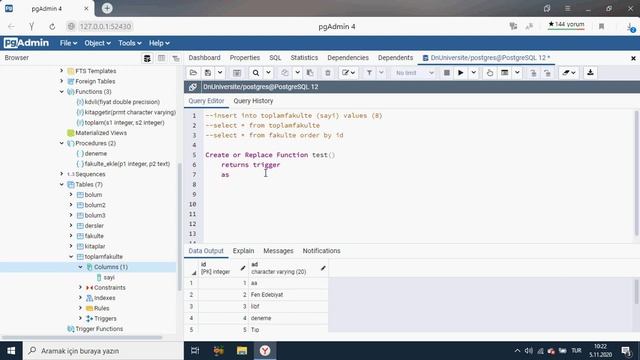Viewport: 640px width, 360px height.
Task: Open the No limit rows combo box
Action: coord(414,73)
